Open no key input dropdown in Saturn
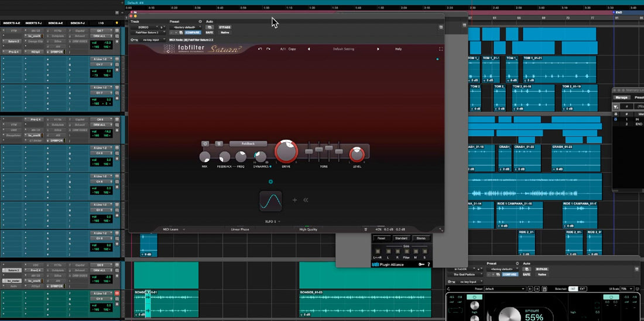Viewport: 644px width, 321px height. (x=152, y=40)
